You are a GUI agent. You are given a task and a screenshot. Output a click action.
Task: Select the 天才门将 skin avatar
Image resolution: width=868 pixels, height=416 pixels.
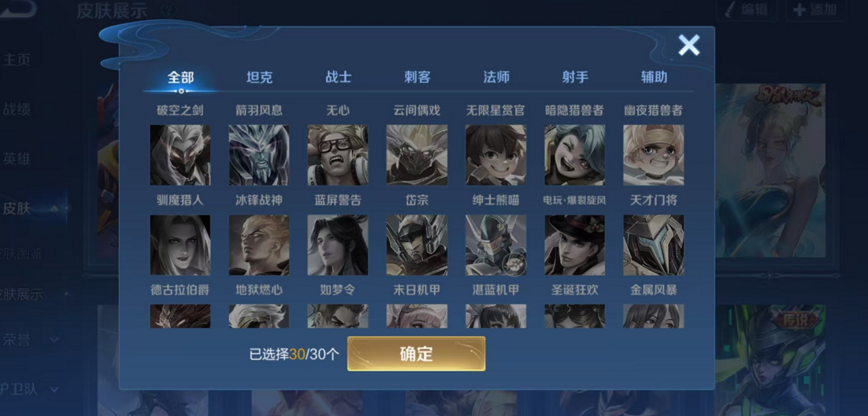[x=653, y=245]
